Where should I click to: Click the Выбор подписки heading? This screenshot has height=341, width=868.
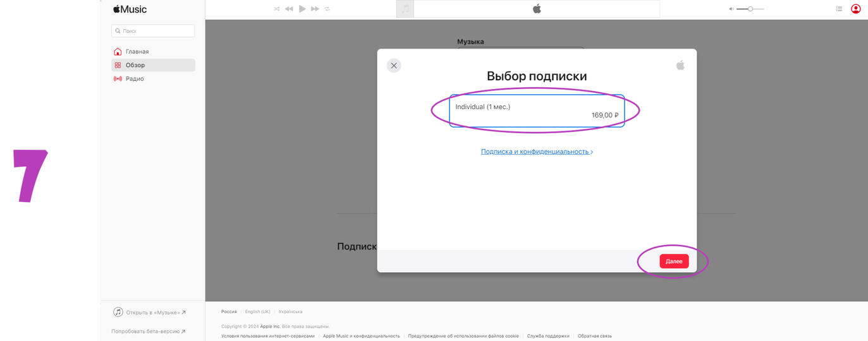tap(537, 76)
